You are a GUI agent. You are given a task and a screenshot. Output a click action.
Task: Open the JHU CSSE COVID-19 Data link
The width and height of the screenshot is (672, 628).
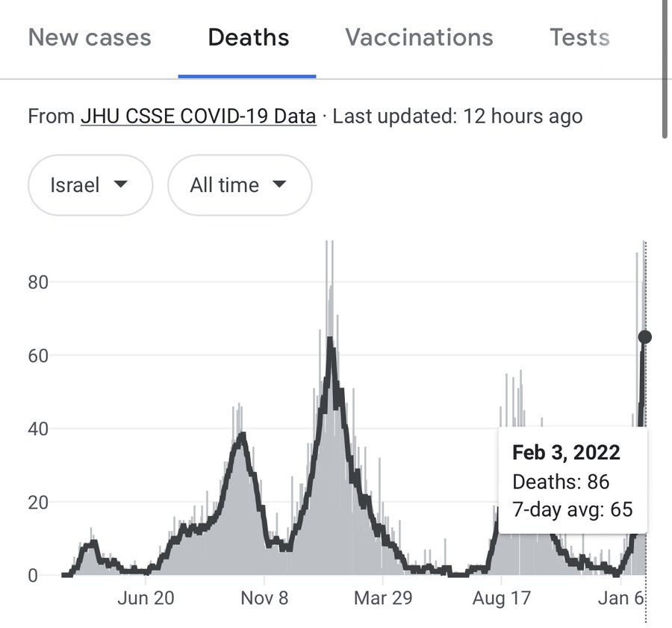tap(198, 117)
